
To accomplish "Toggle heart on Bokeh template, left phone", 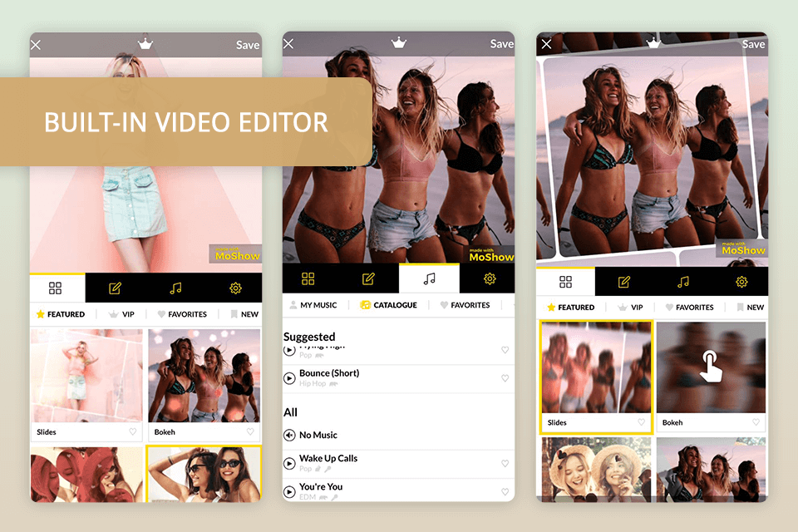I will pyautogui.click(x=250, y=431).
